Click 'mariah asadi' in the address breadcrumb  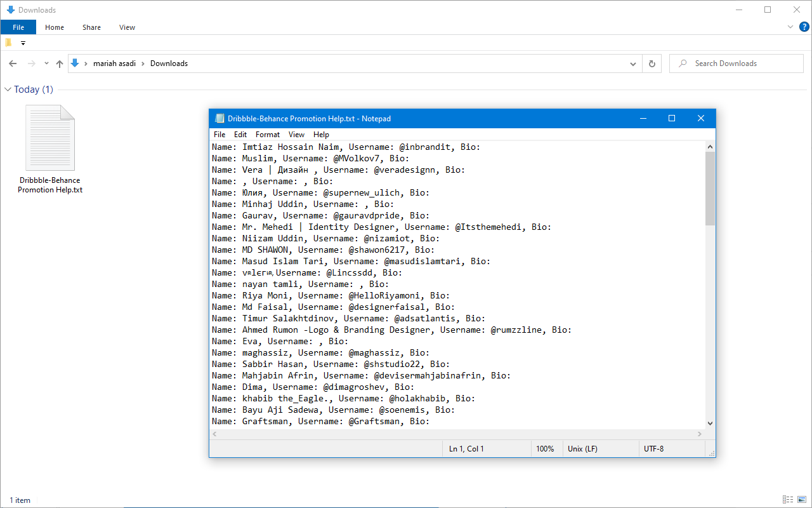pyautogui.click(x=114, y=63)
